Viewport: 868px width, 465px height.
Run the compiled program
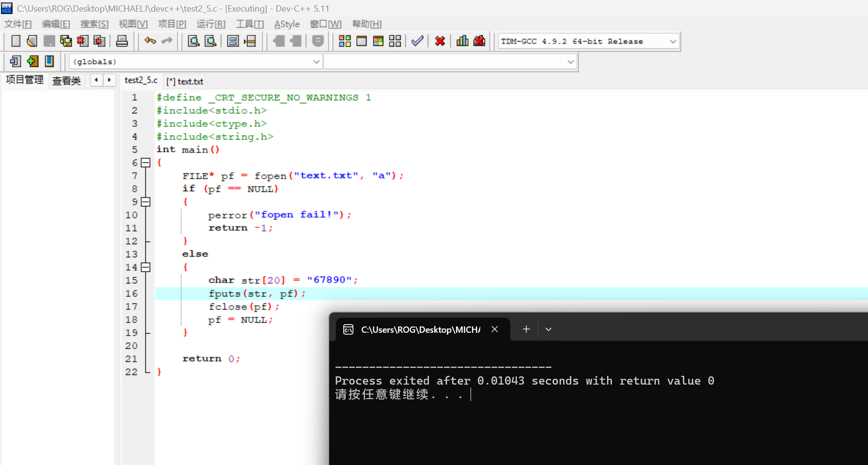[x=362, y=41]
